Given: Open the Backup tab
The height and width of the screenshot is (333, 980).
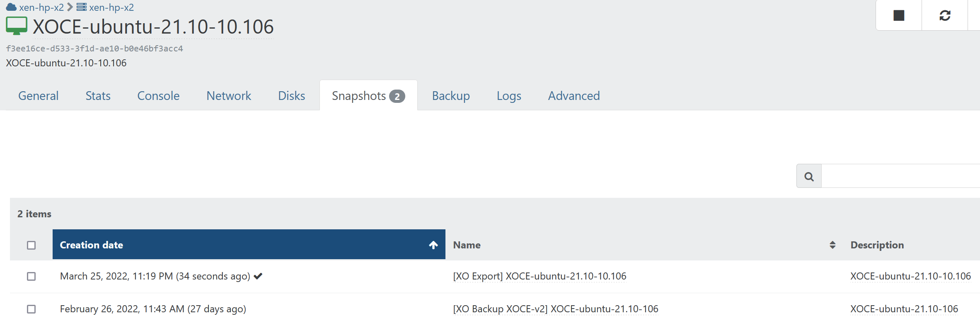Looking at the screenshot, I should (x=451, y=96).
